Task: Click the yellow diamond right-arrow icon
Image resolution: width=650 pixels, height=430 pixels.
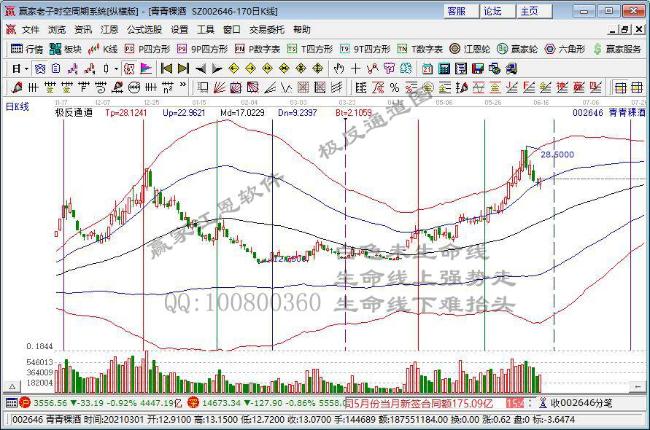Action: pos(250,68)
